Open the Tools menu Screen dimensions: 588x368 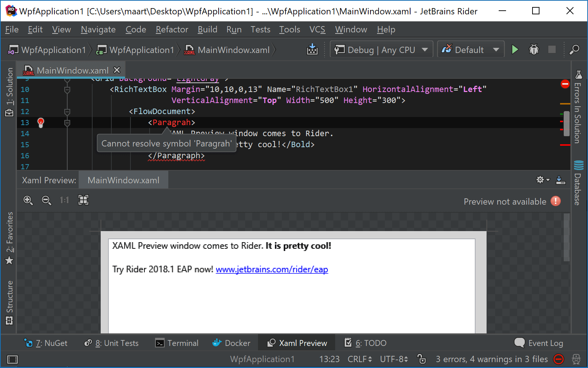pyautogui.click(x=290, y=29)
